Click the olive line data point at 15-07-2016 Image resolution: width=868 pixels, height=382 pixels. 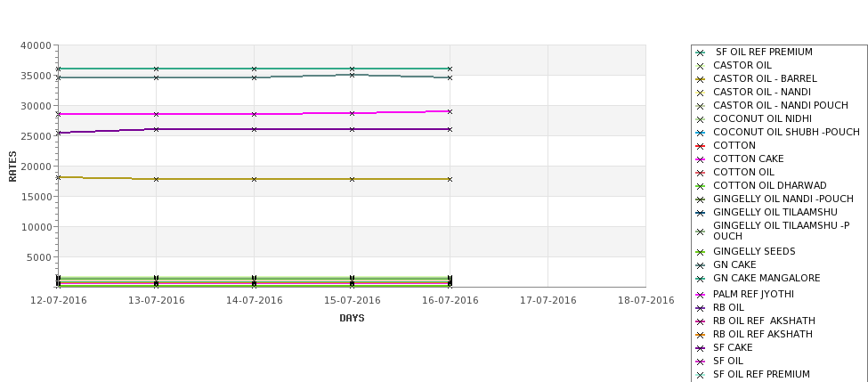352,179
